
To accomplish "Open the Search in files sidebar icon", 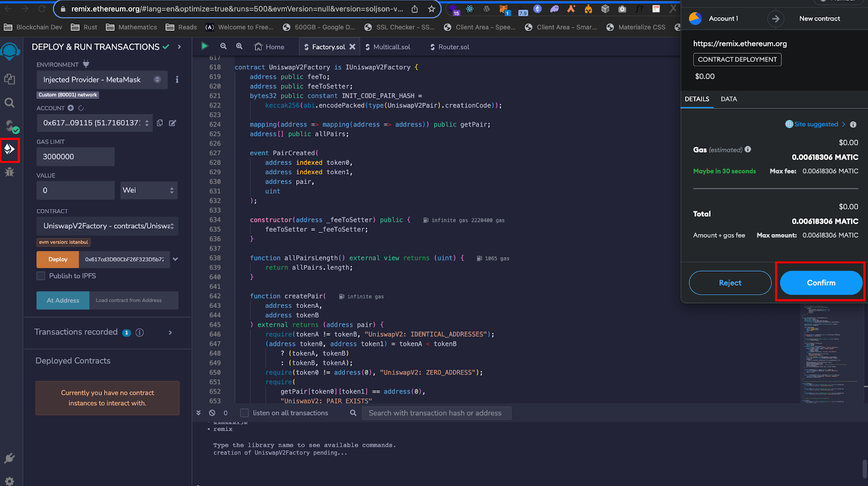I will coord(10,103).
